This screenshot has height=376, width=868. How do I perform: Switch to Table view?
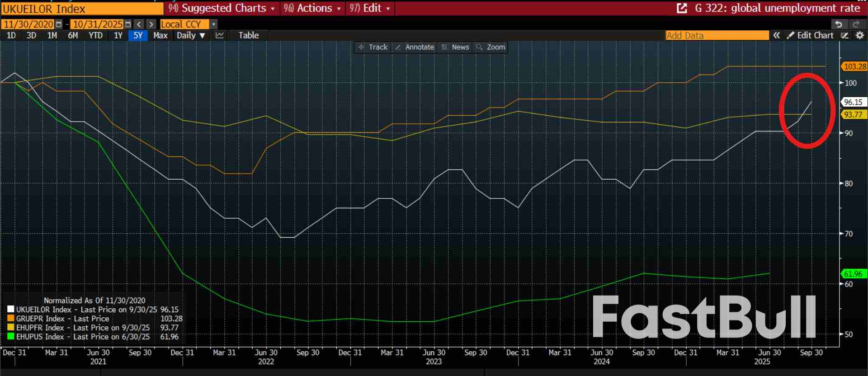pyautogui.click(x=248, y=35)
